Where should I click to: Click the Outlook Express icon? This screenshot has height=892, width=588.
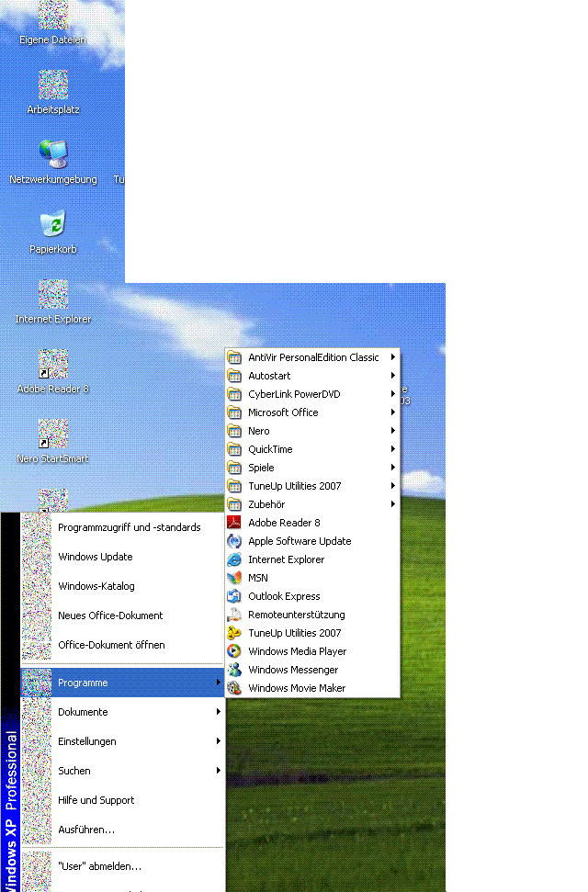coord(234,596)
